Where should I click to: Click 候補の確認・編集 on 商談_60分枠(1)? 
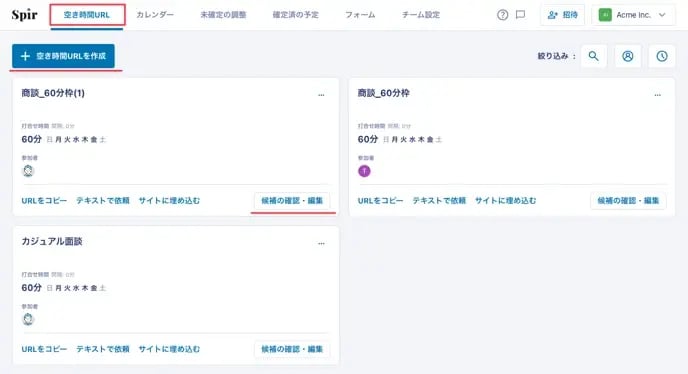pyautogui.click(x=292, y=201)
